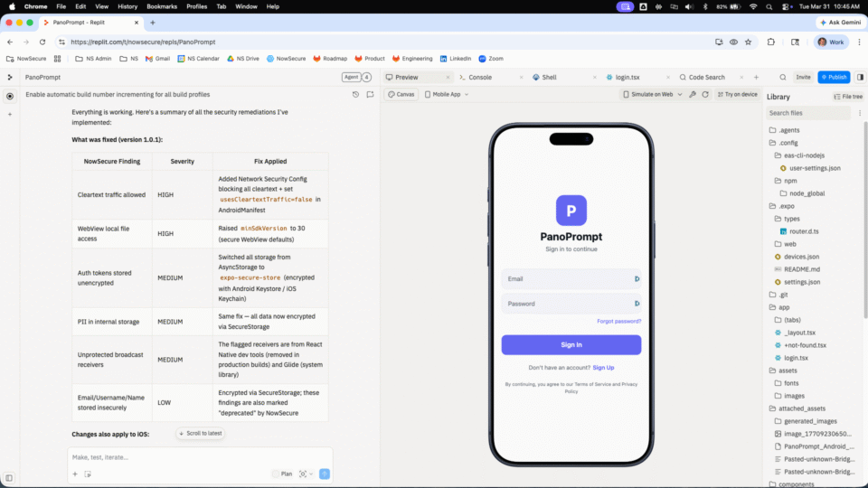
Task: Switch to the Shell tab
Action: coord(549,78)
